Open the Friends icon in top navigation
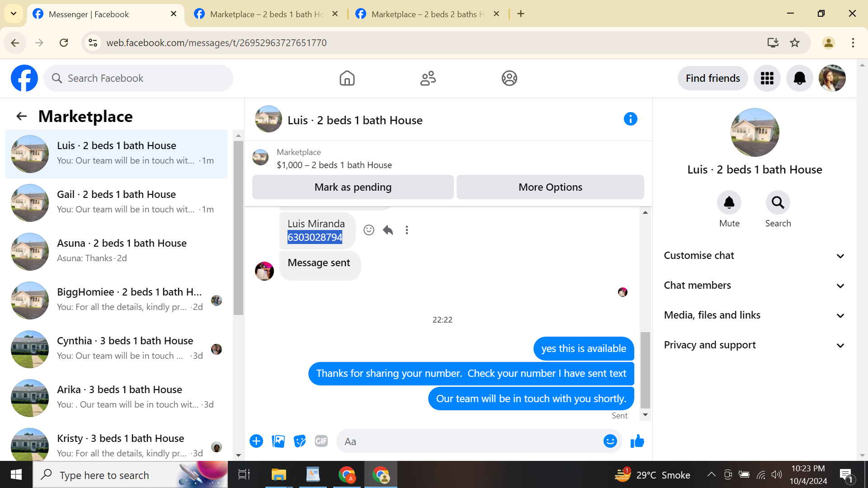Image resolution: width=868 pixels, height=488 pixels. (x=428, y=78)
